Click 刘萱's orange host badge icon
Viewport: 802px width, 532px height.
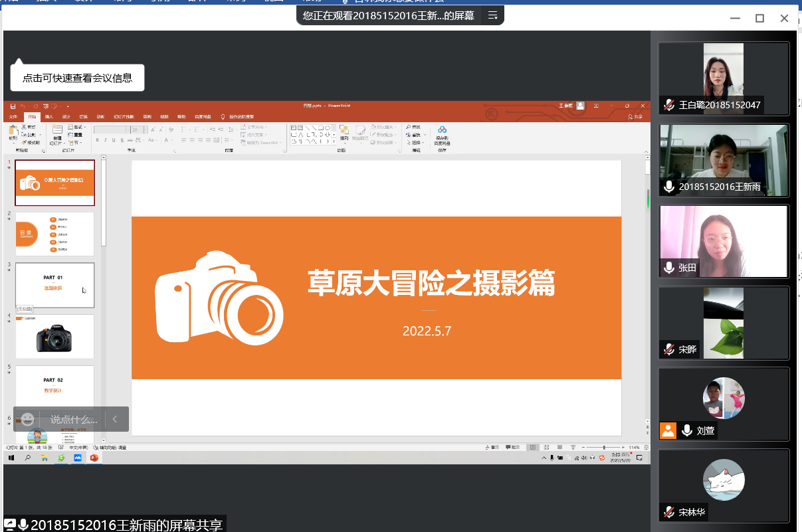tap(668, 430)
